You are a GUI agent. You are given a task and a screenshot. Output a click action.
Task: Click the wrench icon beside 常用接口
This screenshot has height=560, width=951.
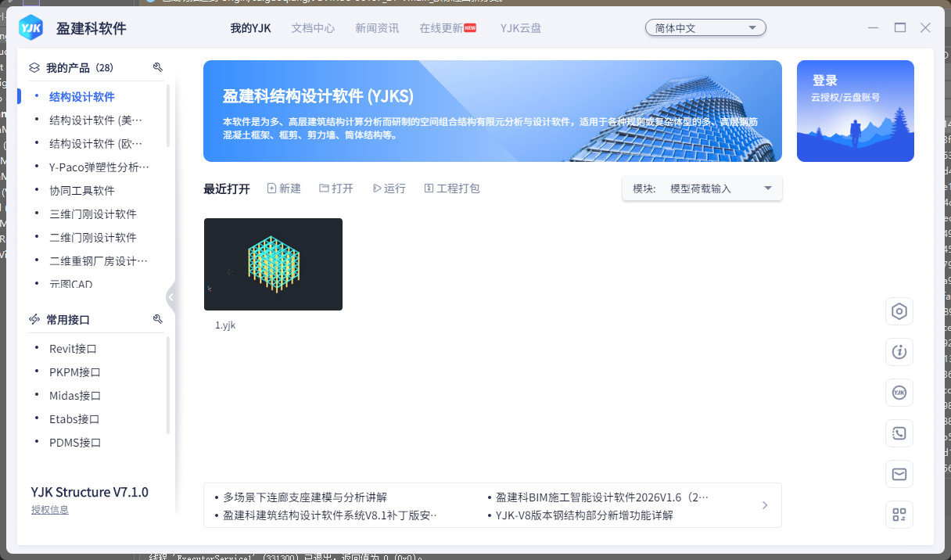pyautogui.click(x=158, y=319)
